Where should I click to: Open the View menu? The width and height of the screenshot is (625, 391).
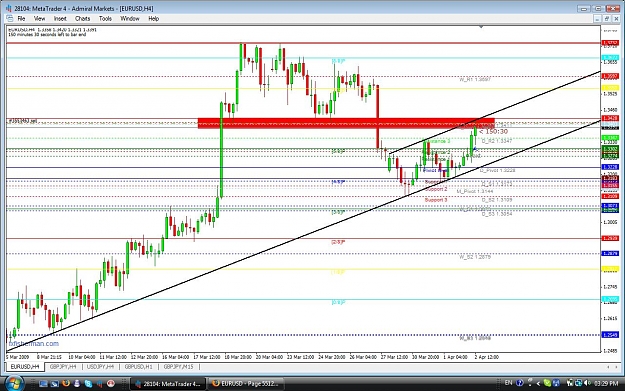(39, 18)
